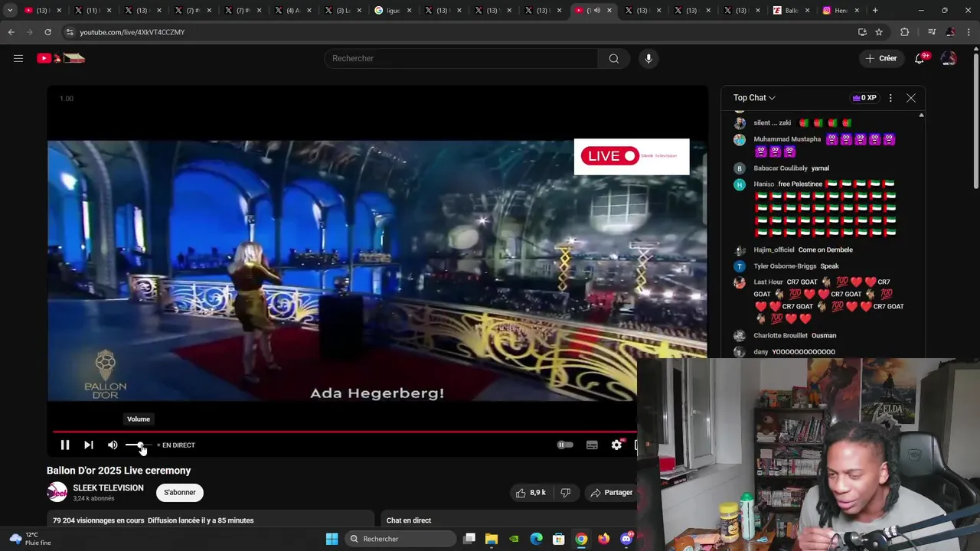Mute the tab audio on the active tab
Screen dimensions: 980x551
[597, 11]
